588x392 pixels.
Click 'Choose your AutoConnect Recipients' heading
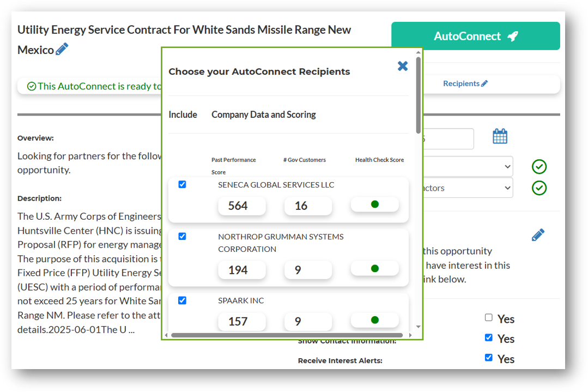pyautogui.click(x=259, y=71)
